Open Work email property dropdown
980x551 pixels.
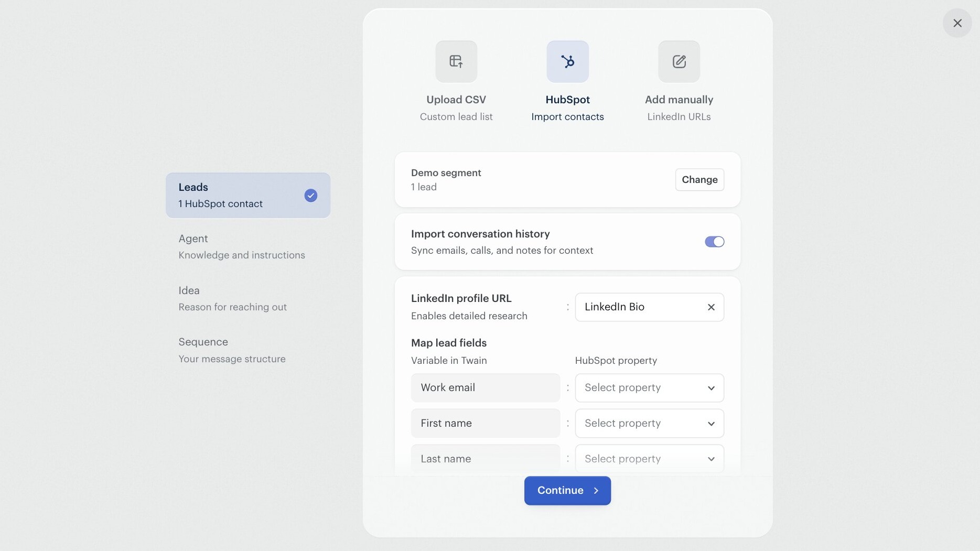tap(649, 388)
